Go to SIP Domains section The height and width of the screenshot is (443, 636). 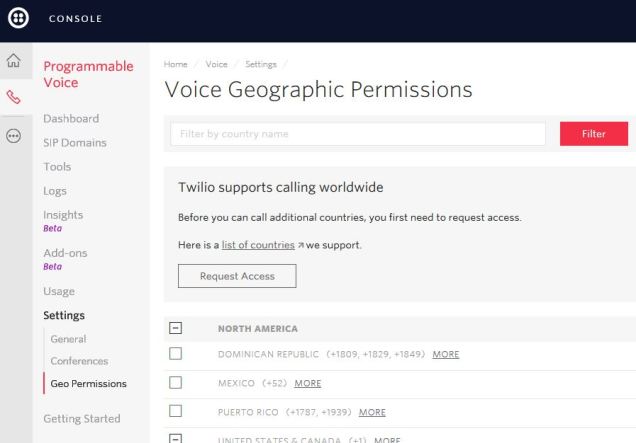(75, 142)
